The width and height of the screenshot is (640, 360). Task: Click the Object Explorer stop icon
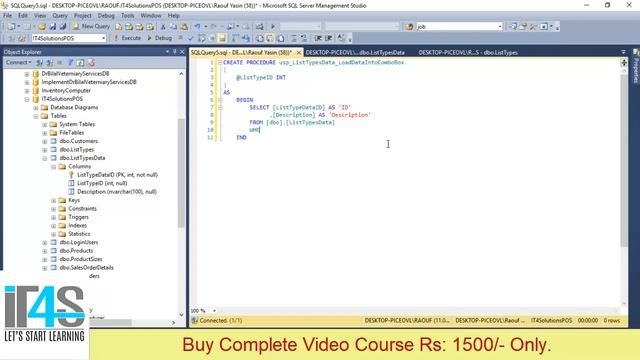tap(60, 62)
